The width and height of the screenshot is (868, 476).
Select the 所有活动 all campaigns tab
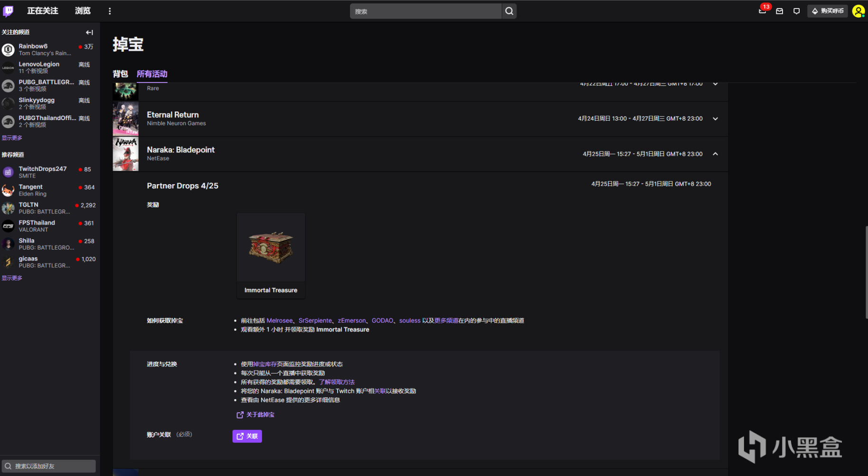(x=152, y=74)
